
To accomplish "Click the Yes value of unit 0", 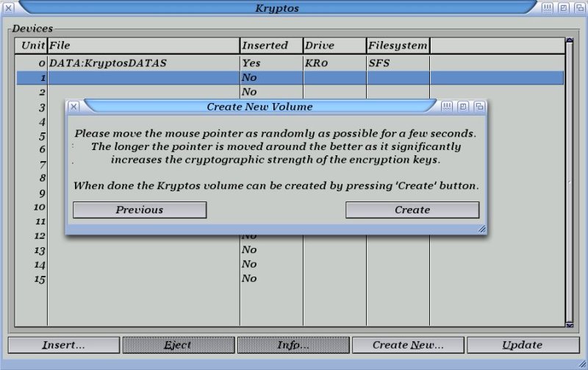I will [x=251, y=63].
